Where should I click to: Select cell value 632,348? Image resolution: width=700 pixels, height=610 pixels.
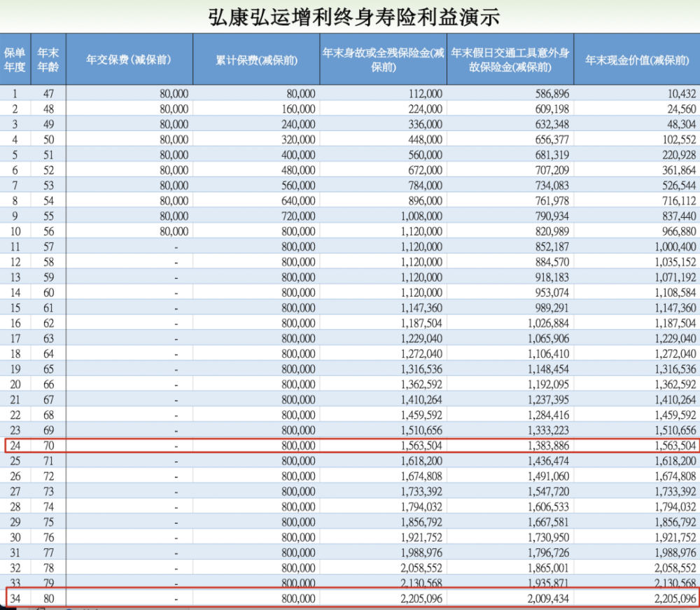552,124
